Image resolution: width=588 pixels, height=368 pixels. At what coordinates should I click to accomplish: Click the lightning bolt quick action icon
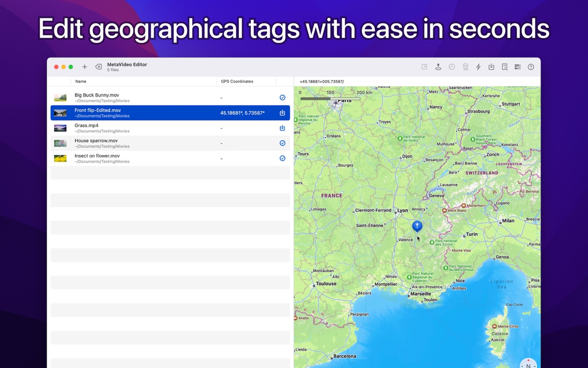478,67
